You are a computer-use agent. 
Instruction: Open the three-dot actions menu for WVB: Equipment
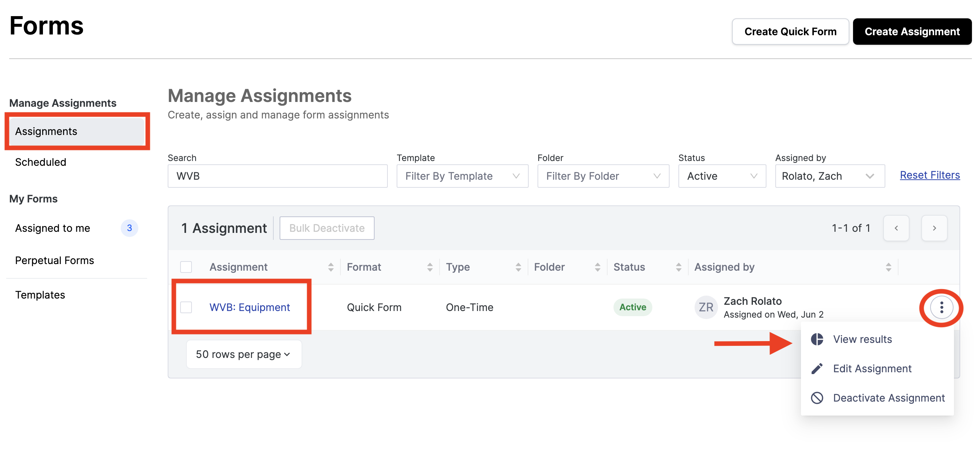coord(941,307)
